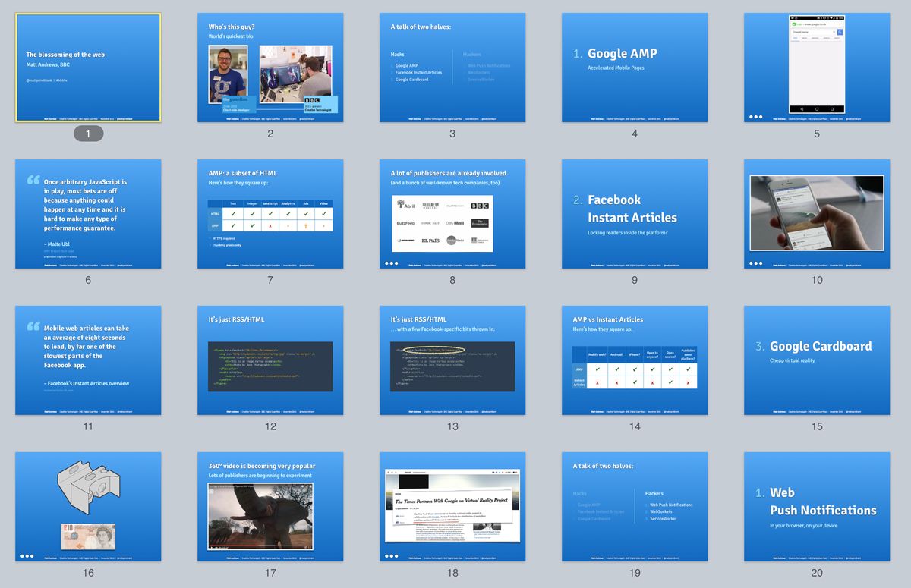The image size is (911, 588).
Task: Open the 'Who's this guy?' bio slide
Action: (x=270, y=68)
